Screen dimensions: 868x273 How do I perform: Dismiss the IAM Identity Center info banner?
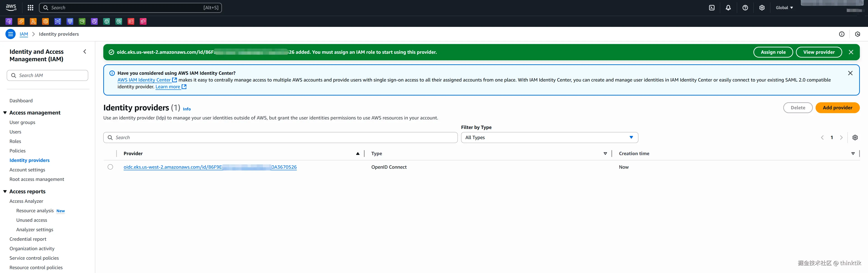pyautogui.click(x=850, y=73)
